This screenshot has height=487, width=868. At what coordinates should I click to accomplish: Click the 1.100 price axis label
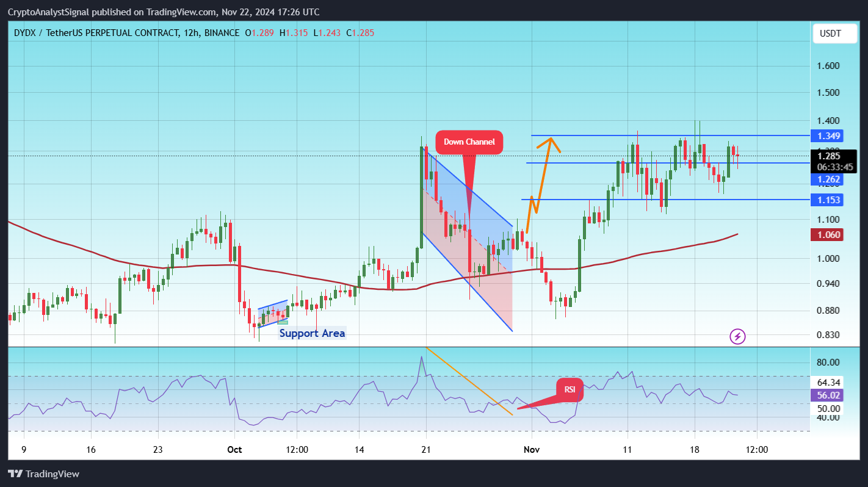click(828, 219)
